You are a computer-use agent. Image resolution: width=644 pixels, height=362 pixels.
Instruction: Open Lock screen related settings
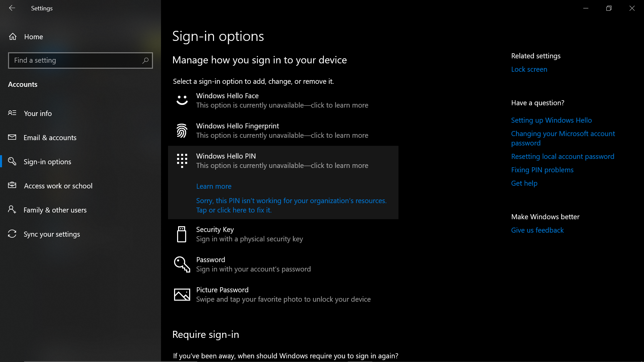(529, 69)
